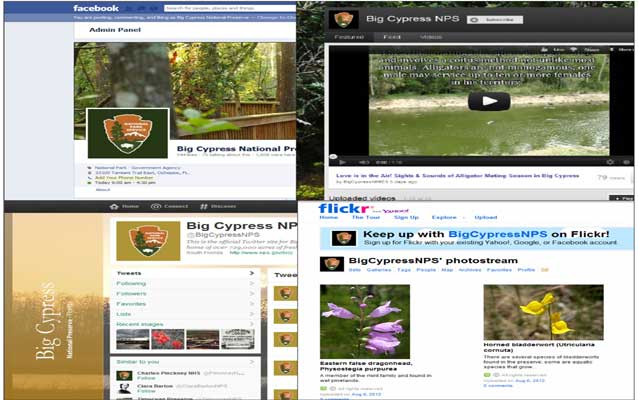Image resolution: width=638 pixels, height=400 pixels.
Task: Switch to the Feed tab on YouTube
Action: [x=392, y=37]
